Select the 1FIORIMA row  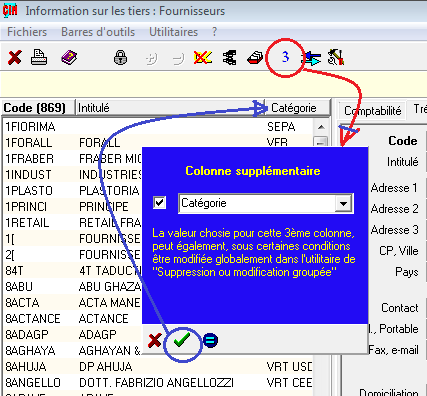(158, 127)
